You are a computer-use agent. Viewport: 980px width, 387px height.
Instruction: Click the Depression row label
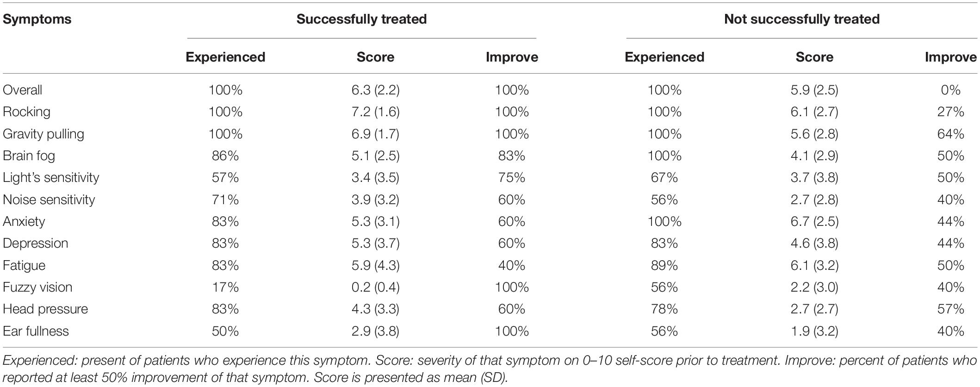pos(35,243)
